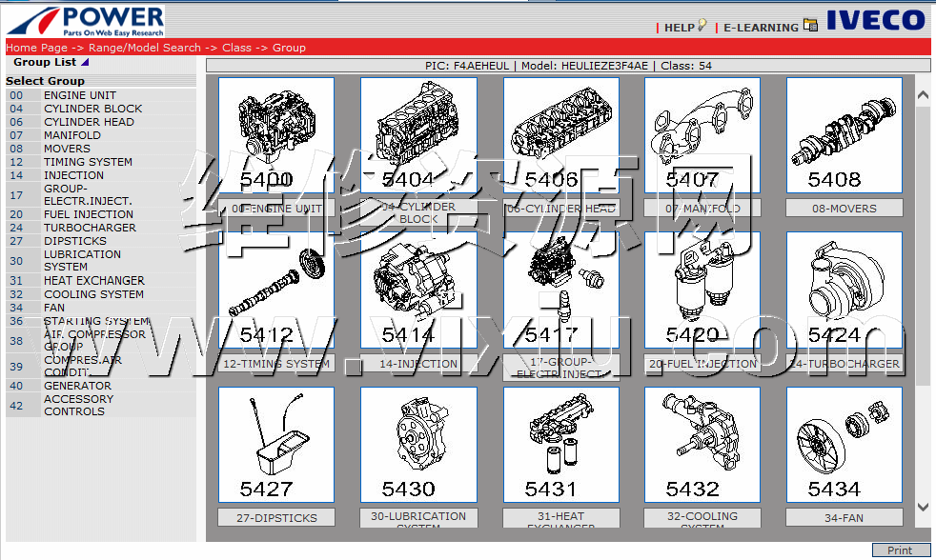
Task: Select GENERATOR in the sidebar list
Action: pos(77,386)
